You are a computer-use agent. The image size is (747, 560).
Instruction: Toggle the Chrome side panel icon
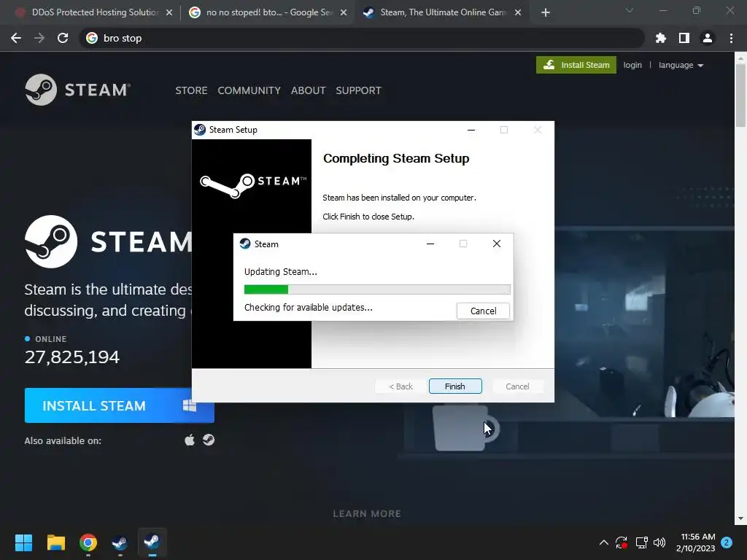(684, 38)
